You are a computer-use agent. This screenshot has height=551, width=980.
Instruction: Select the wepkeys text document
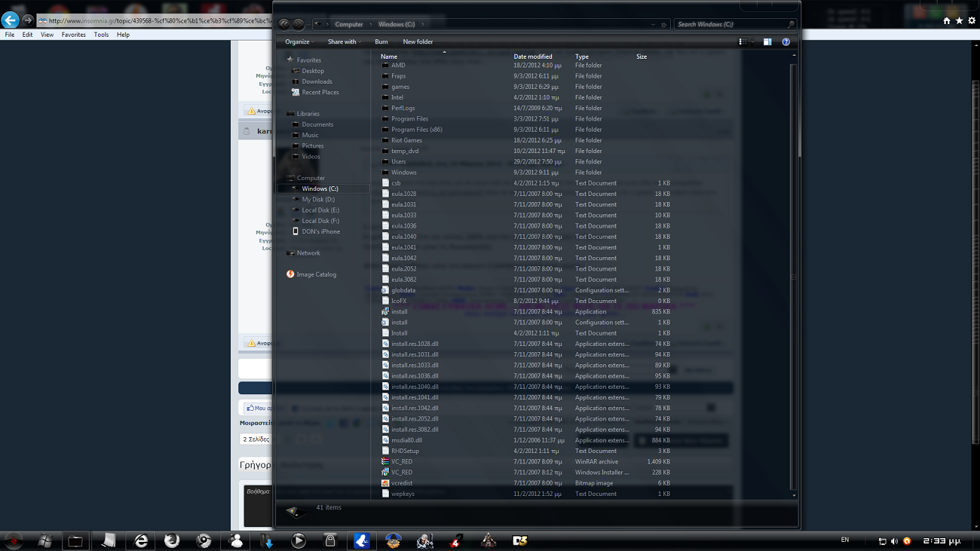pos(403,494)
